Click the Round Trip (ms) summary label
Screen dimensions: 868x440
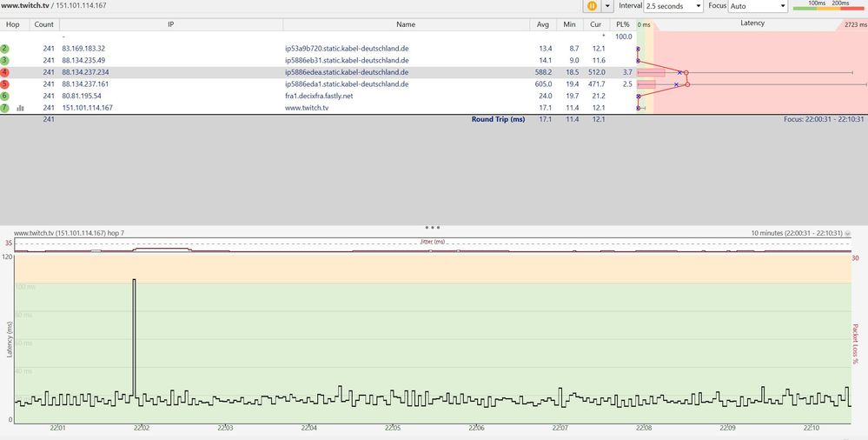click(498, 119)
